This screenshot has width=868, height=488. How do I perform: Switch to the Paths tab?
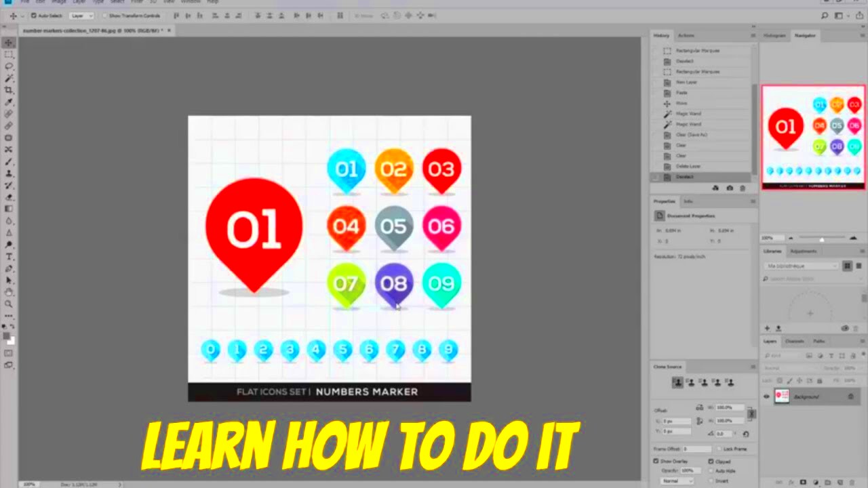[x=819, y=341]
